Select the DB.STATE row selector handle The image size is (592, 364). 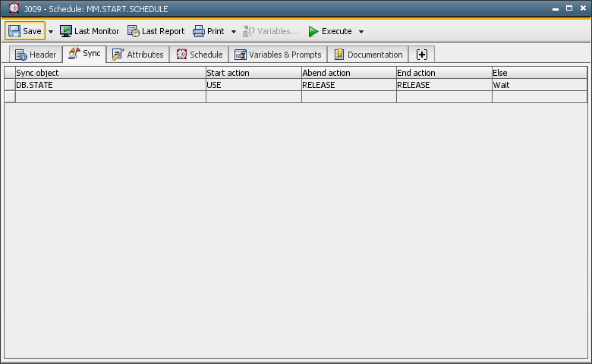coord(10,85)
